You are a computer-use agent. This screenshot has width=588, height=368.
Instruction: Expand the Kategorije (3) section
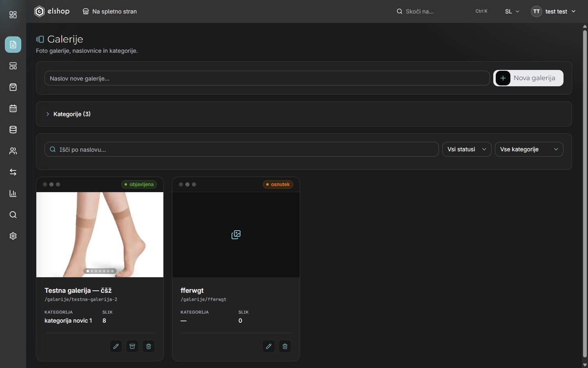(68, 114)
